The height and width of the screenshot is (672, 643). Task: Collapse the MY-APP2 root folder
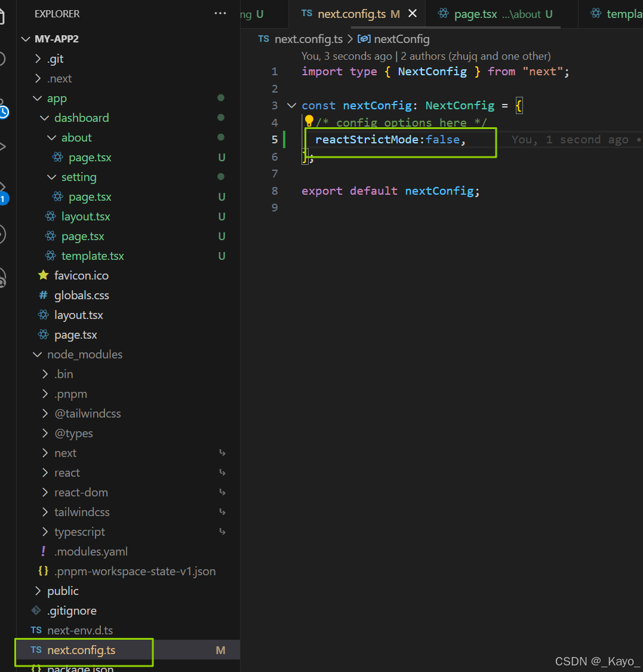pyautogui.click(x=26, y=39)
